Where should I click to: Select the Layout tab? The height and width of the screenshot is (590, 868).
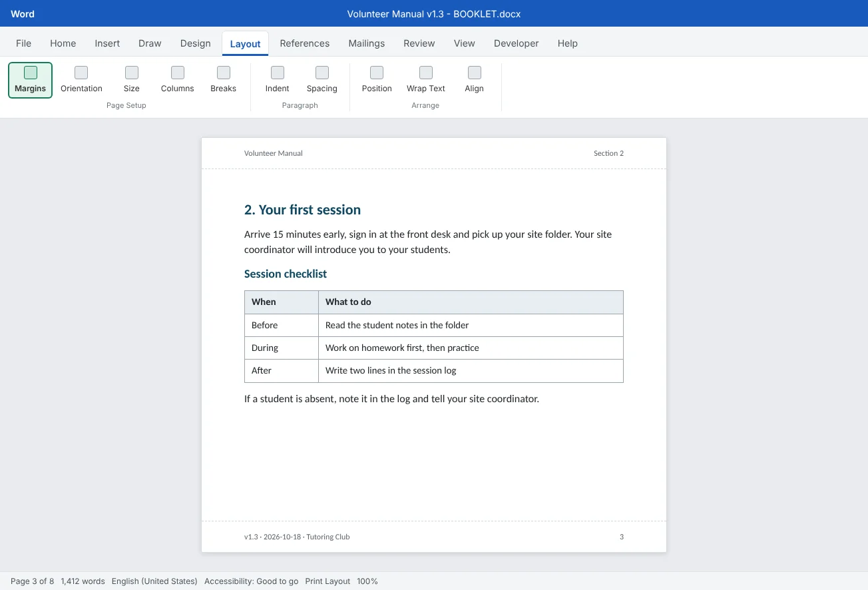pyautogui.click(x=245, y=44)
